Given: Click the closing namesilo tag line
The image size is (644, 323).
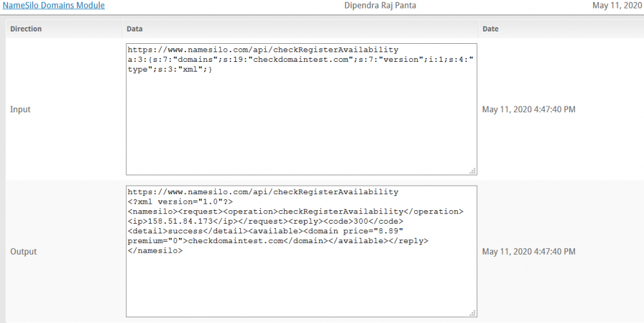Looking at the screenshot, I should (155, 250).
